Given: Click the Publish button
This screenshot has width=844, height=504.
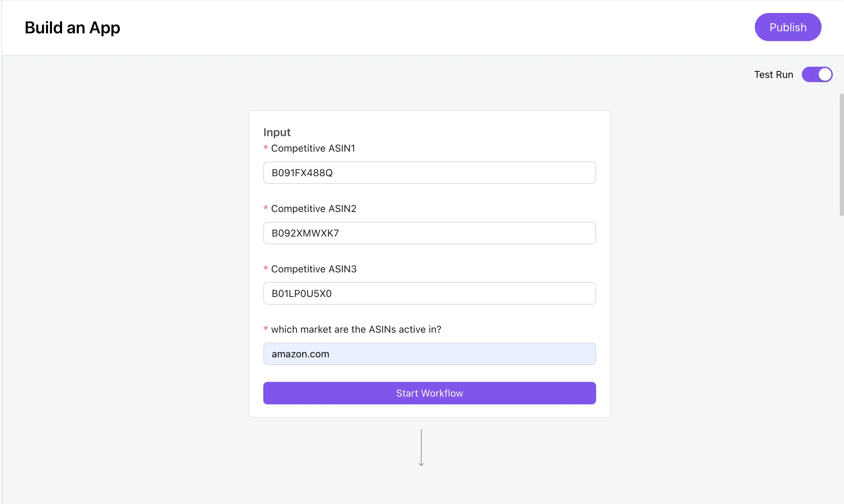Looking at the screenshot, I should tap(787, 27).
